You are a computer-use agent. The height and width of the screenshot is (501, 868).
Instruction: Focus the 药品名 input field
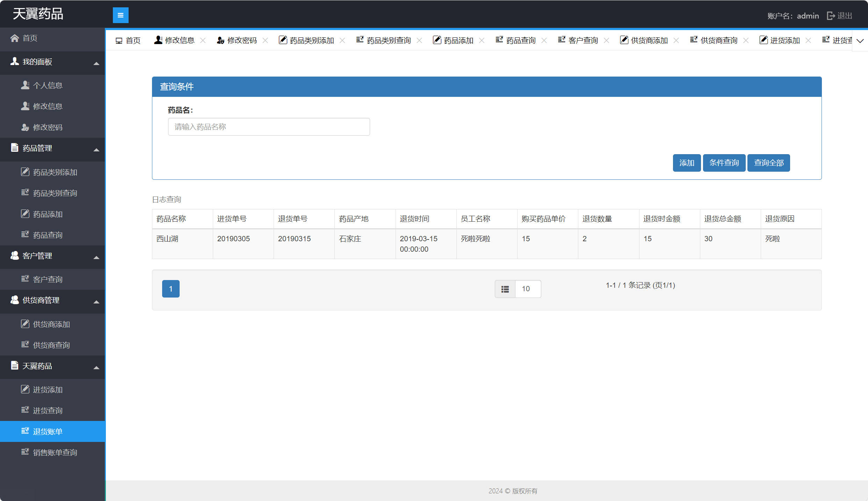[x=269, y=127]
